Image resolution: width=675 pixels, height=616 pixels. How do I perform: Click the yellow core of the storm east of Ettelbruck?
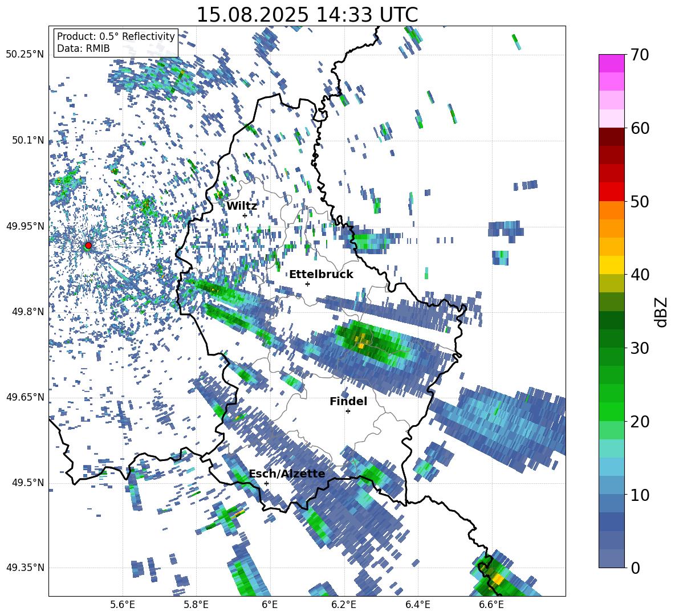pyautogui.click(x=361, y=341)
